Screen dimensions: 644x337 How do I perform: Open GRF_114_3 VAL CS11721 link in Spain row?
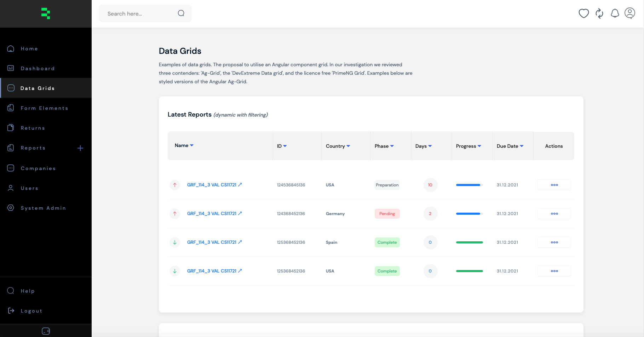(214, 242)
